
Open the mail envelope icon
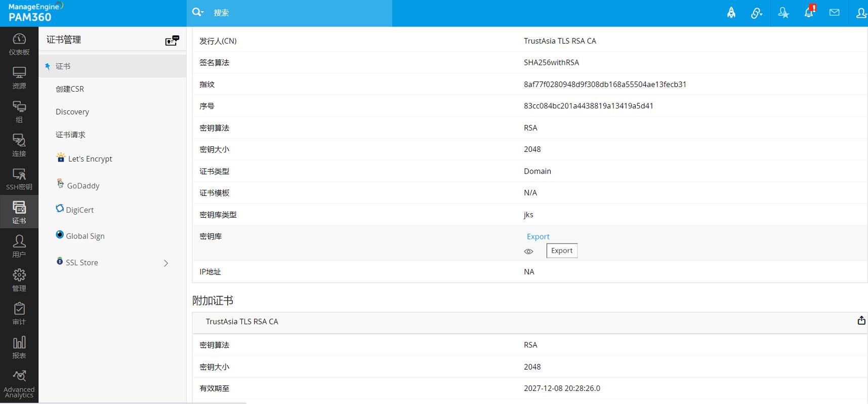(835, 13)
